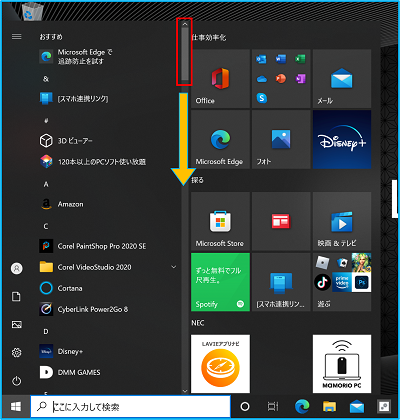Click the letter C section header

tap(46, 226)
